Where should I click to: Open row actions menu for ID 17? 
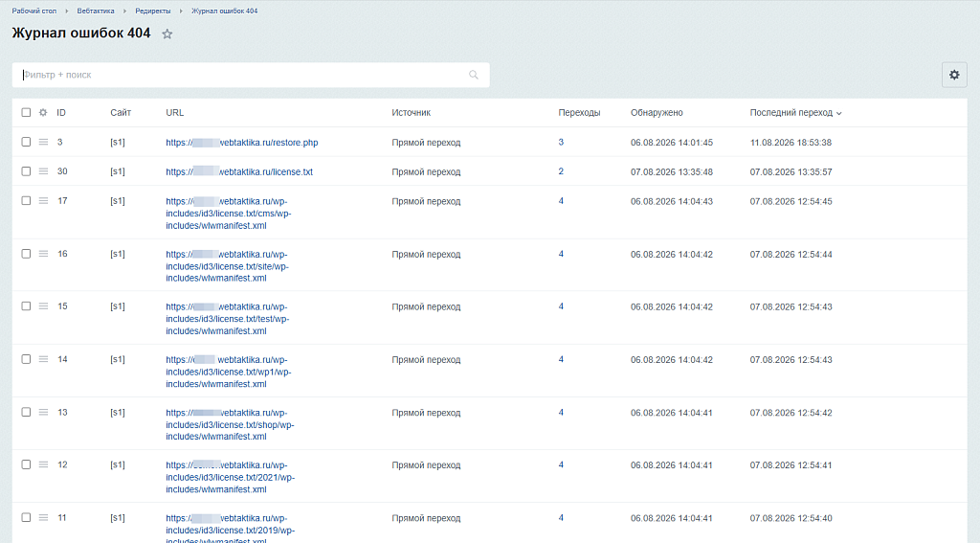pos(43,201)
